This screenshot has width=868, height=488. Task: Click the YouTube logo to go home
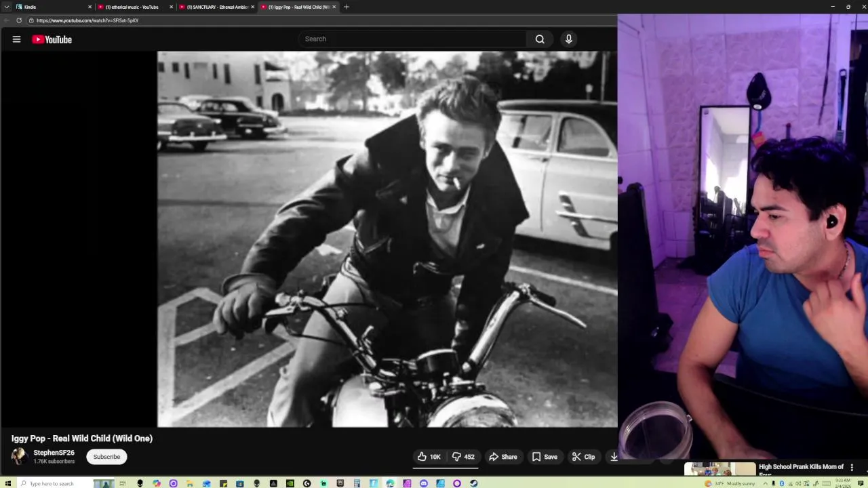(52, 39)
